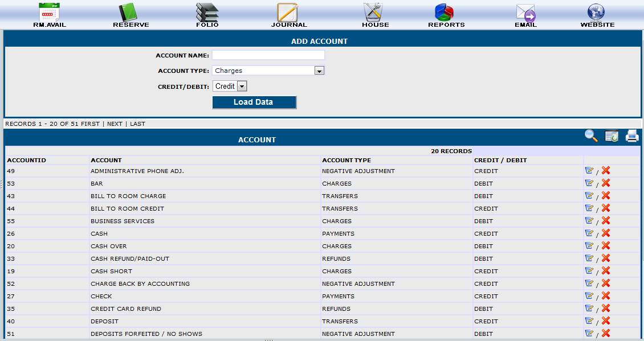Edit the CHECK account row

589,295
